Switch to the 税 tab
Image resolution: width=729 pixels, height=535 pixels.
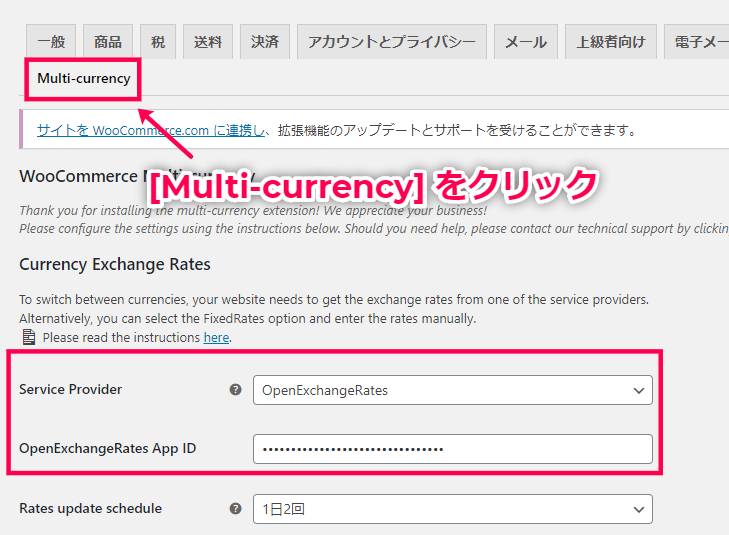tap(158, 42)
